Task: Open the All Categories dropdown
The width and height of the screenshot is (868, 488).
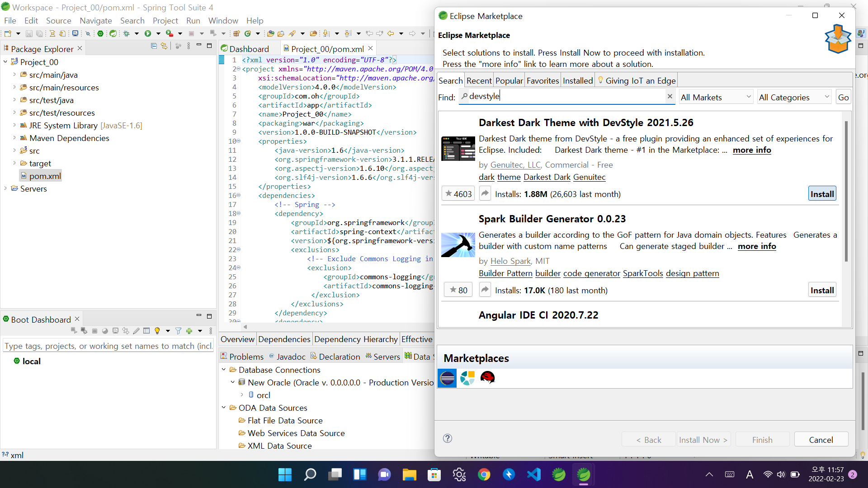Action: coord(794,97)
